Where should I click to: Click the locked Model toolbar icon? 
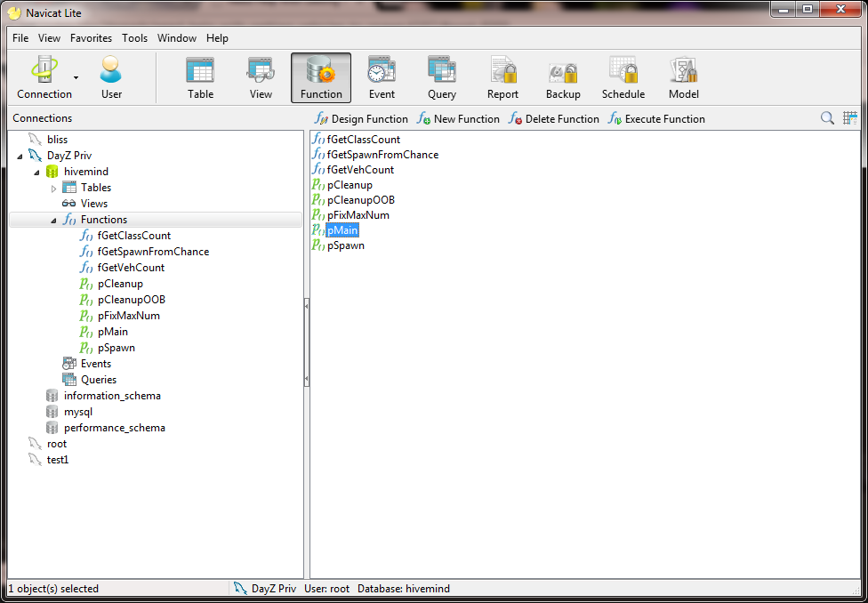click(684, 77)
